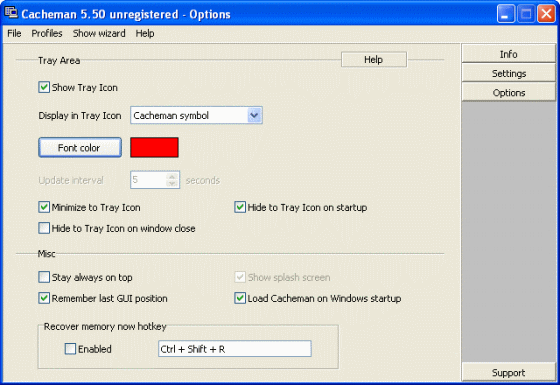Close the Cacheman Options window

pos(546,14)
